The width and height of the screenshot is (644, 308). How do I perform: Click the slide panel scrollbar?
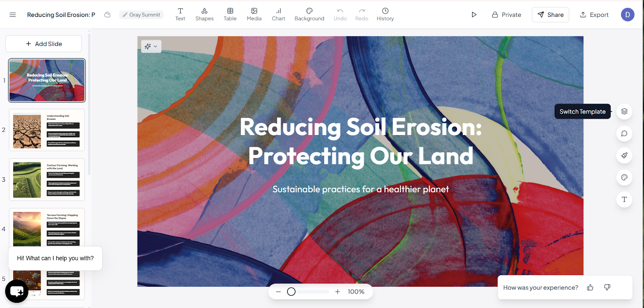(x=89, y=105)
